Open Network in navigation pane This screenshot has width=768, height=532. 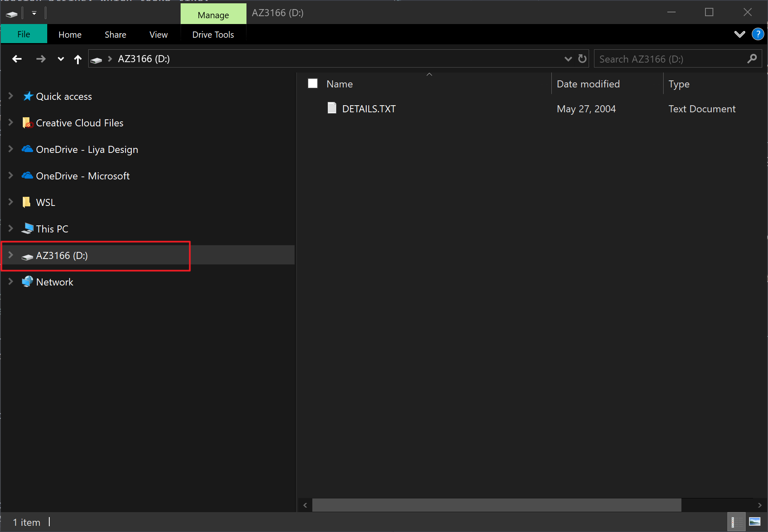55,282
